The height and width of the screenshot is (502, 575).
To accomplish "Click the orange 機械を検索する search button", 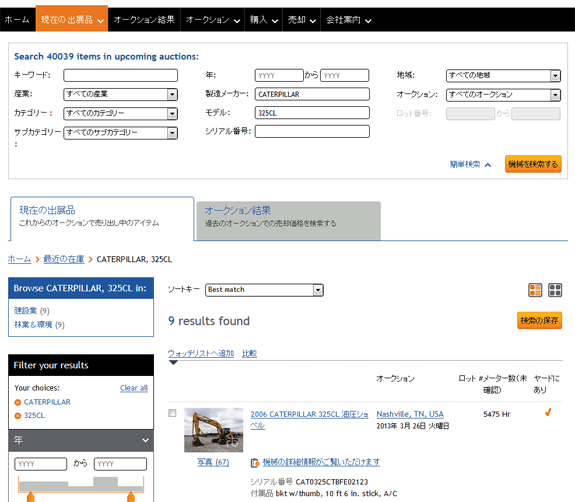I will coord(533,164).
